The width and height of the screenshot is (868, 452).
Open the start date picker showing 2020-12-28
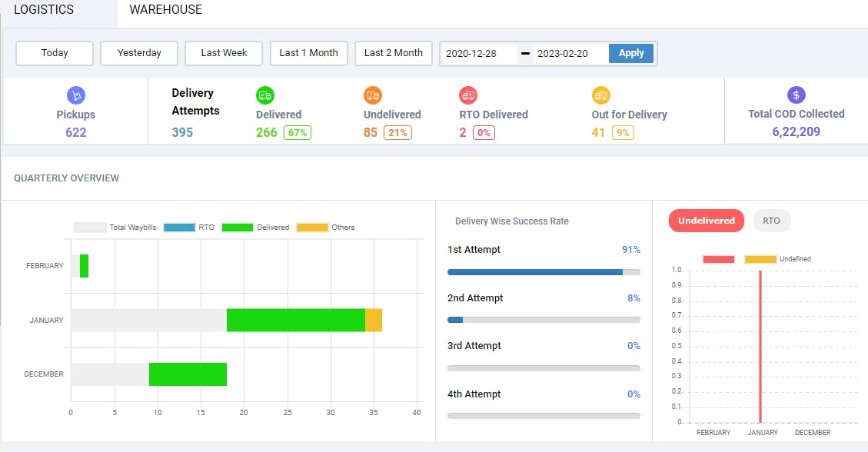tap(471, 53)
